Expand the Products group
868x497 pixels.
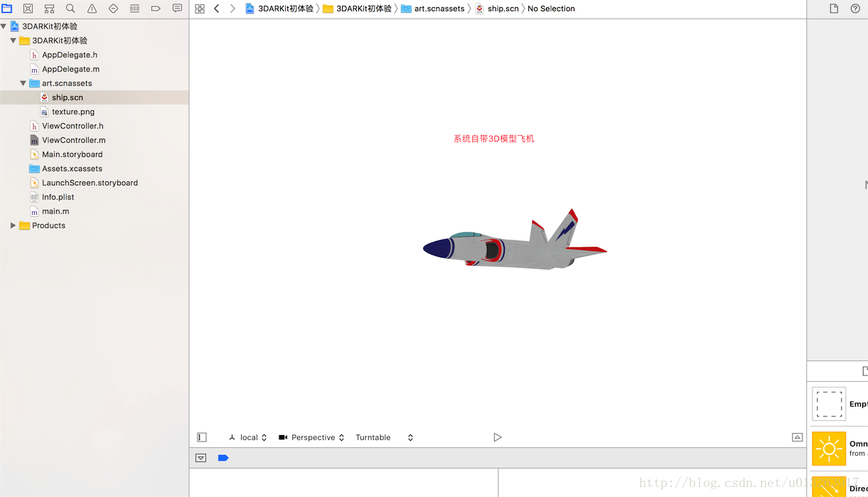coord(13,225)
